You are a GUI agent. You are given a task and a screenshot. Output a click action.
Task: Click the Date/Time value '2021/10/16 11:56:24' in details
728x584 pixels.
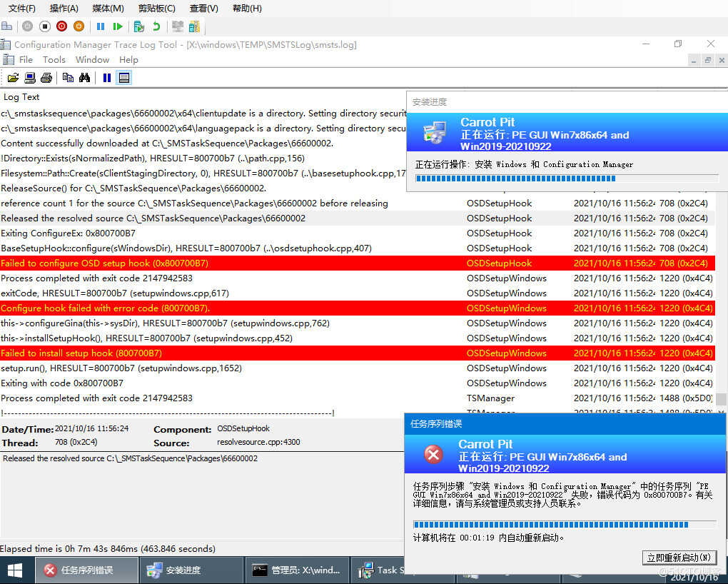92,429
